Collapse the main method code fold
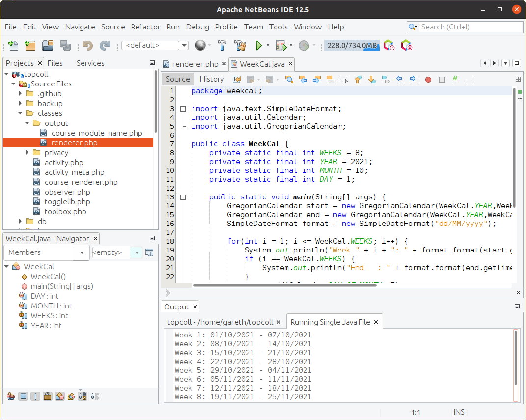The height and width of the screenshot is (420, 526). click(183, 197)
